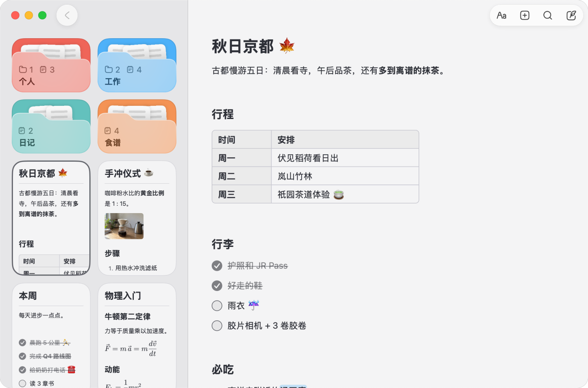Open the teal 日记 folder
Viewport: 588px width, 388px height.
pyautogui.click(x=51, y=126)
